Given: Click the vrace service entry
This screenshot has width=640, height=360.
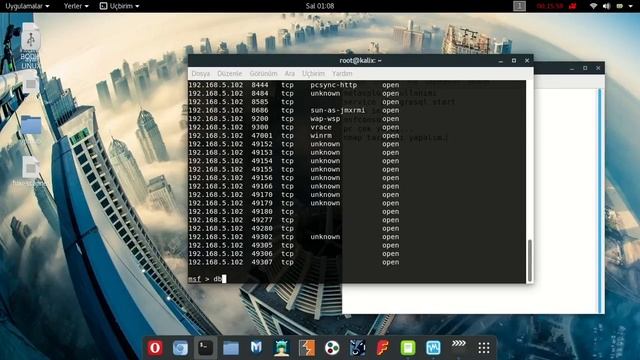Looking at the screenshot, I should pos(321,127).
